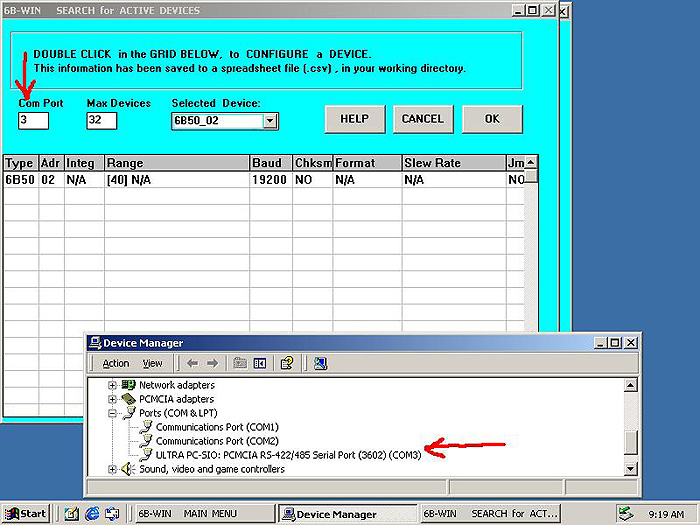Select the Sound, video and game controllers label
This screenshot has height=525, width=700.
coord(212,469)
